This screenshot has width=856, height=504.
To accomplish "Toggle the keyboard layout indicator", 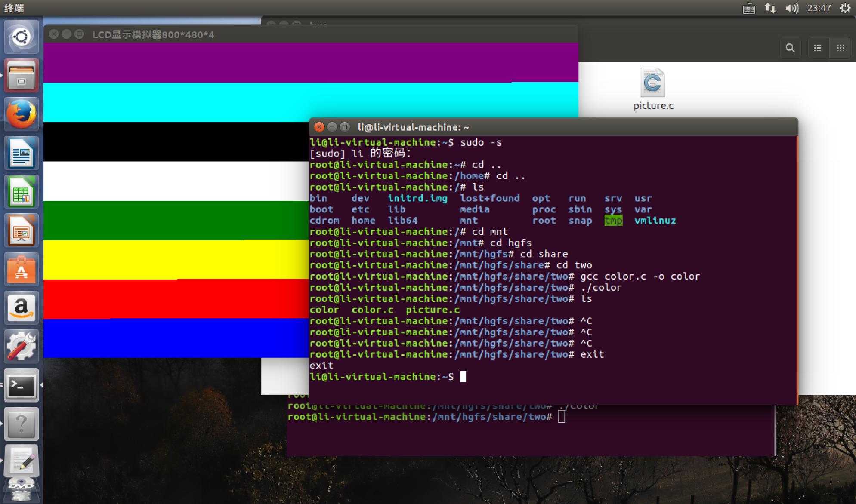I will [748, 7].
